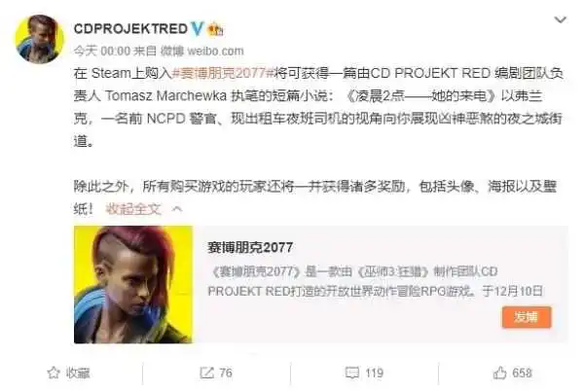Open the post options chevron menu
This screenshot has width=584, height=392.
pos(561,19)
